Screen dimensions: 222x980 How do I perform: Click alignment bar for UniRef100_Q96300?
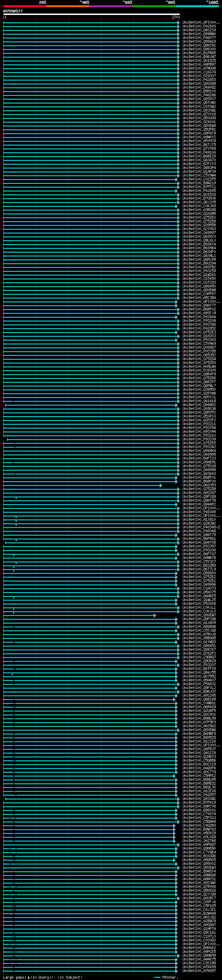(92, 49)
